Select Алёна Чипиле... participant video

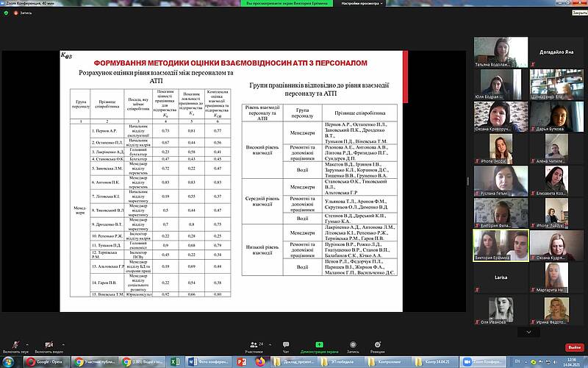(556, 149)
